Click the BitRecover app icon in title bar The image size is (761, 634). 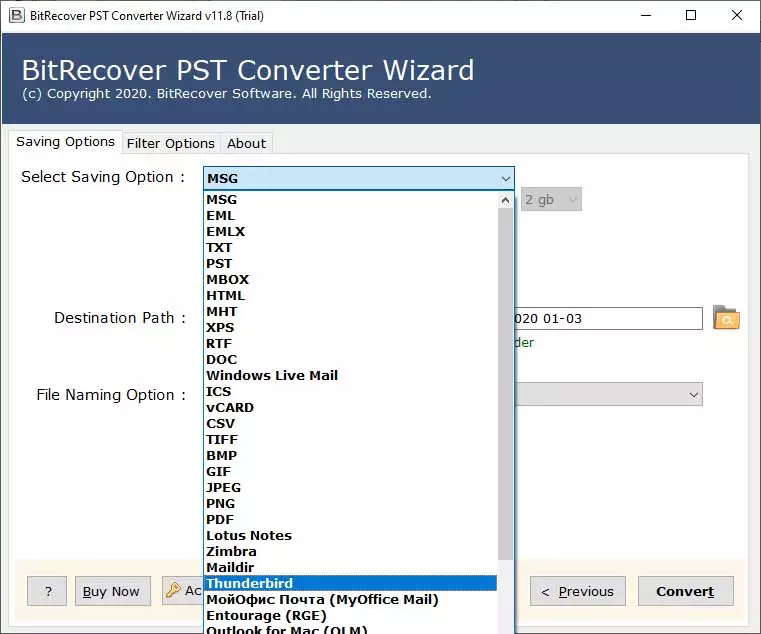17,16
